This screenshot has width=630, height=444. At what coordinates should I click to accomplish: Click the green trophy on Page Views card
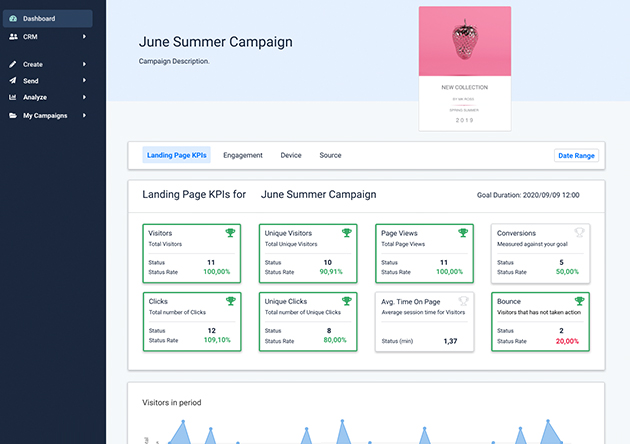(x=463, y=233)
